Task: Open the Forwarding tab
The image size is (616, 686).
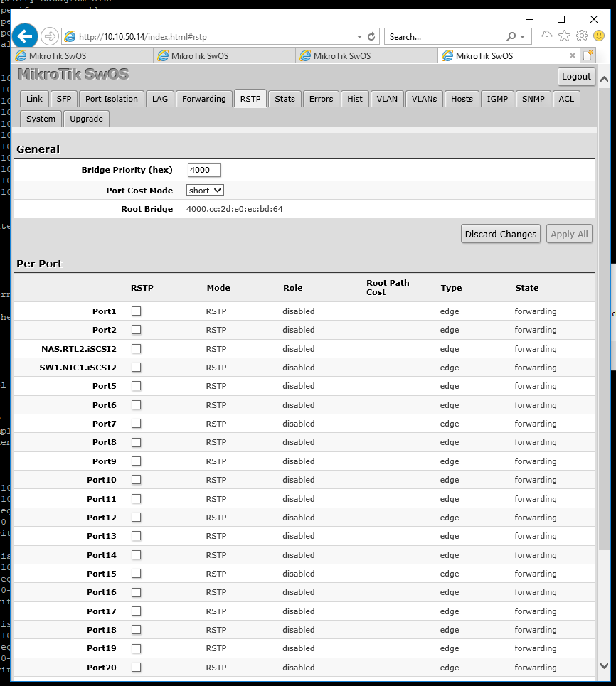Action: click(204, 99)
